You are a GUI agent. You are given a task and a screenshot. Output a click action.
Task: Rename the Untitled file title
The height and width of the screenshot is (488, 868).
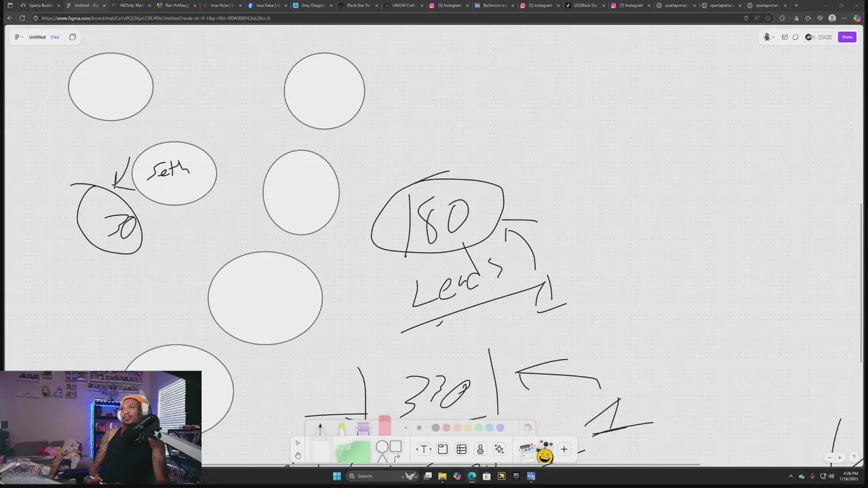pyautogui.click(x=37, y=37)
